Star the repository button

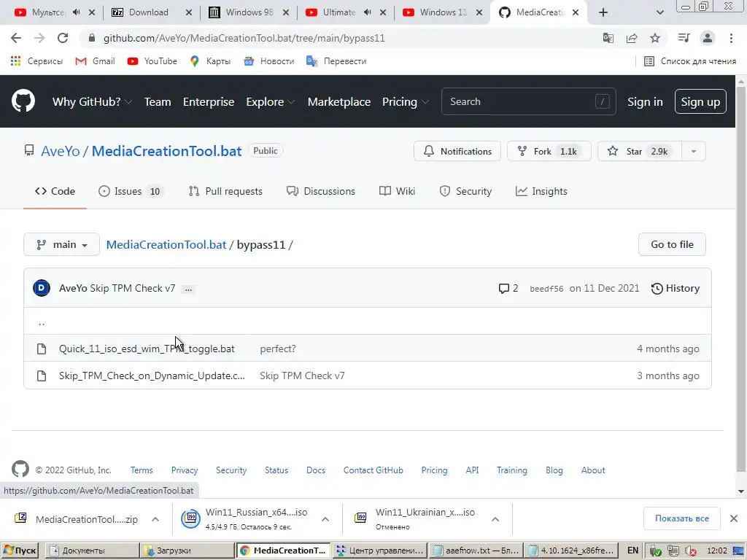point(640,151)
